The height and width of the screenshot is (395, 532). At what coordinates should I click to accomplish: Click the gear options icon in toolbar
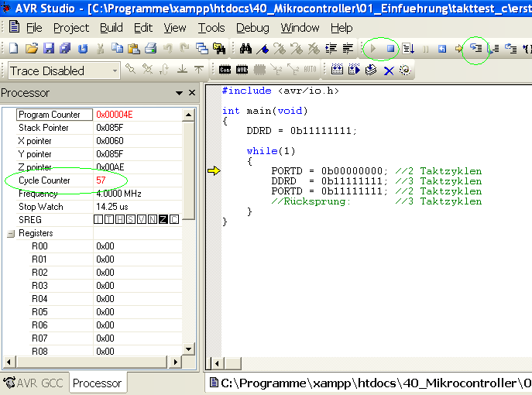(x=405, y=70)
